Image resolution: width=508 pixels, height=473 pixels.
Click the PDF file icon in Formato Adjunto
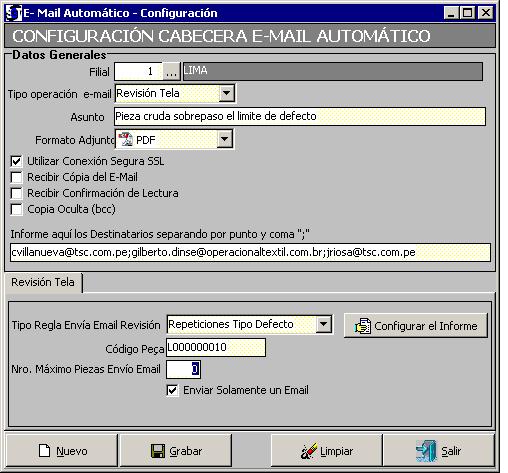coord(126,139)
